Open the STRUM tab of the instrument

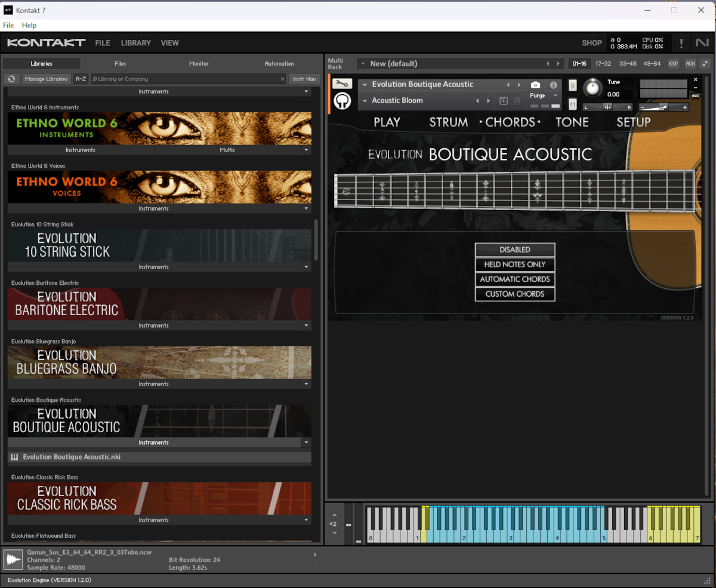pos(449,122)
